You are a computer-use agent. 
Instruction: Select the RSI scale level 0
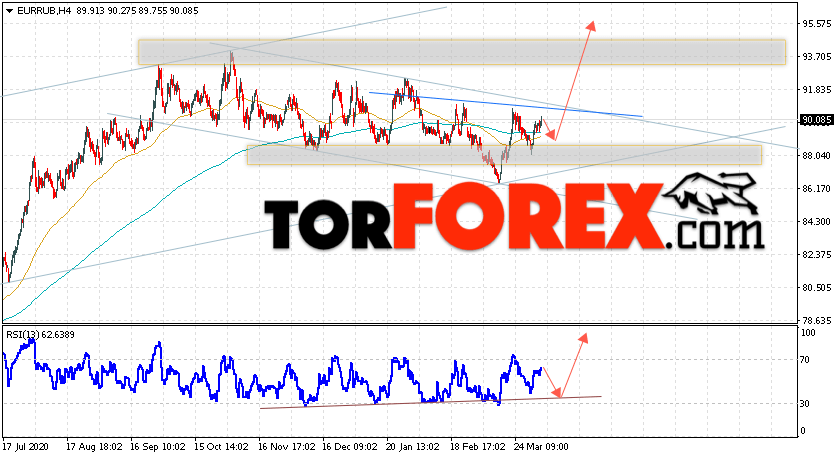coord(804,431)
